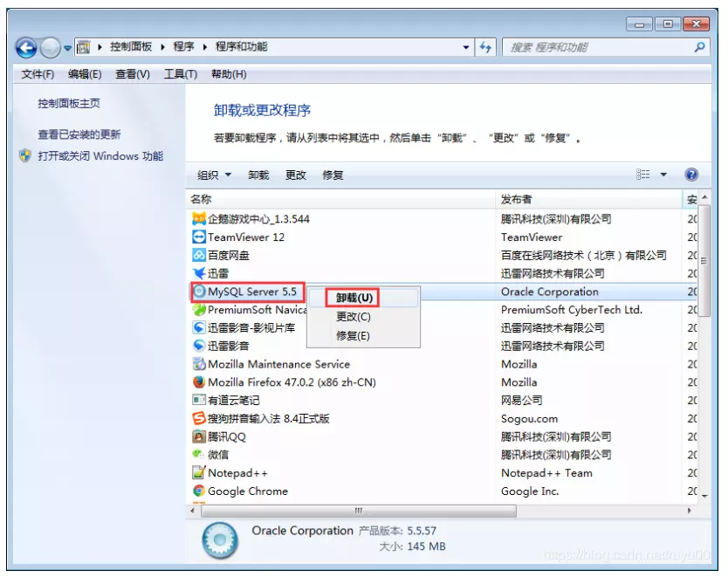Click the address bar refresh button
Viewport: 728px width, 577px height.
485,47
